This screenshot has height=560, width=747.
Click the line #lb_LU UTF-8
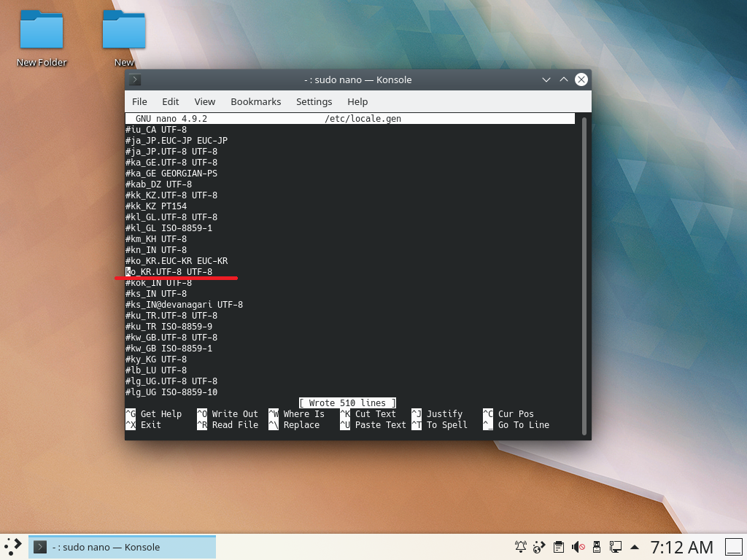point(156,370)
